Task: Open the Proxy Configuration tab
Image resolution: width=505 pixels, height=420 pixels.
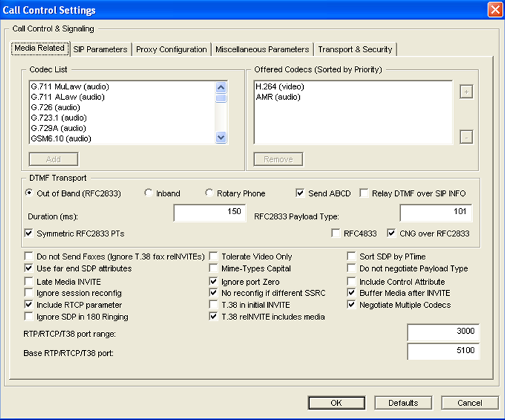Action: (171, 50)
